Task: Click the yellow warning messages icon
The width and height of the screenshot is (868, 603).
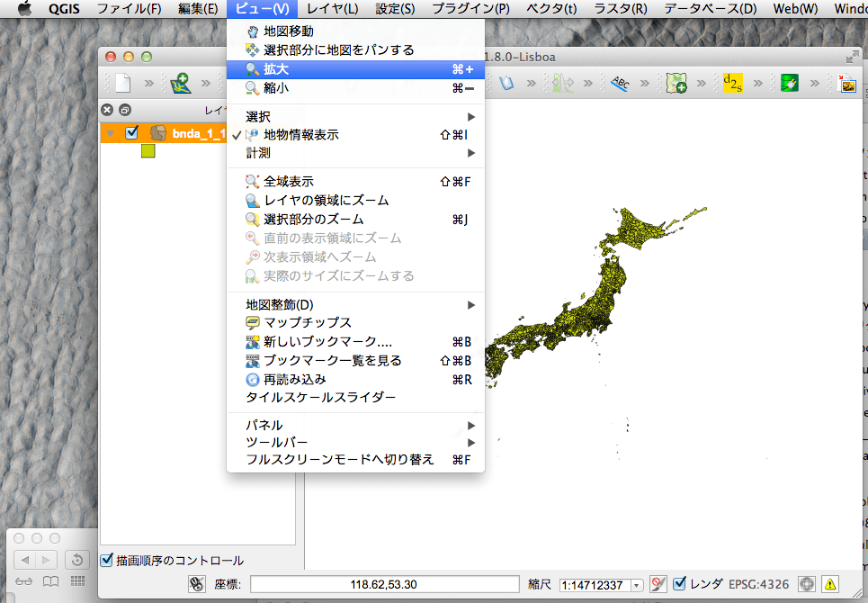Action: pyautogui.click(x=829, y=584)
